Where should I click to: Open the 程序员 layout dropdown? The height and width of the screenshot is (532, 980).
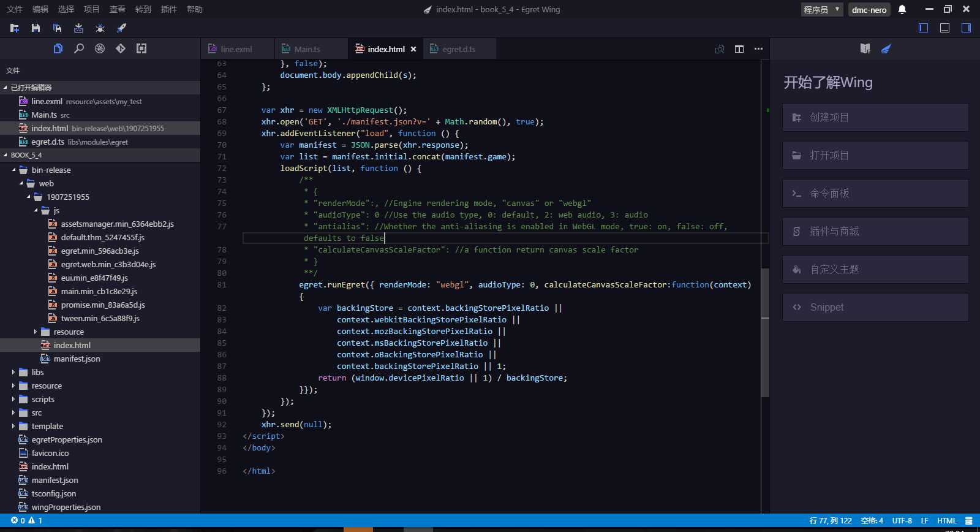click(x=822, y=9)
